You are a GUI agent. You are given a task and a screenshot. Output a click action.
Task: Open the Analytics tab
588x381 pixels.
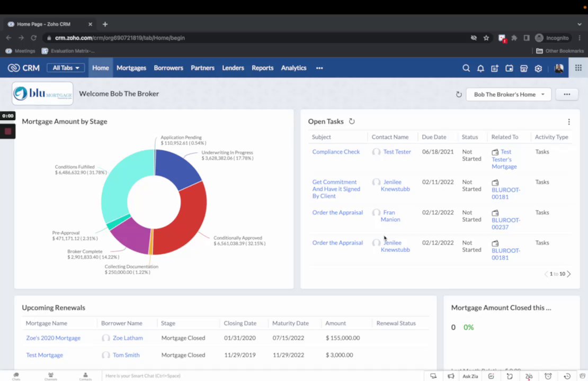tap(293, 68)
